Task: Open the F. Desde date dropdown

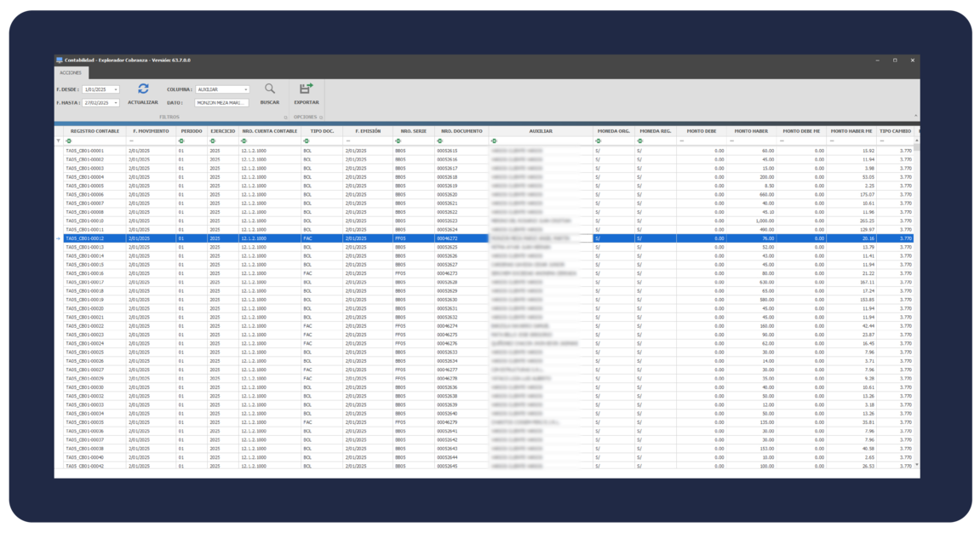Action: pyautogui.click(x=116, y=89)
